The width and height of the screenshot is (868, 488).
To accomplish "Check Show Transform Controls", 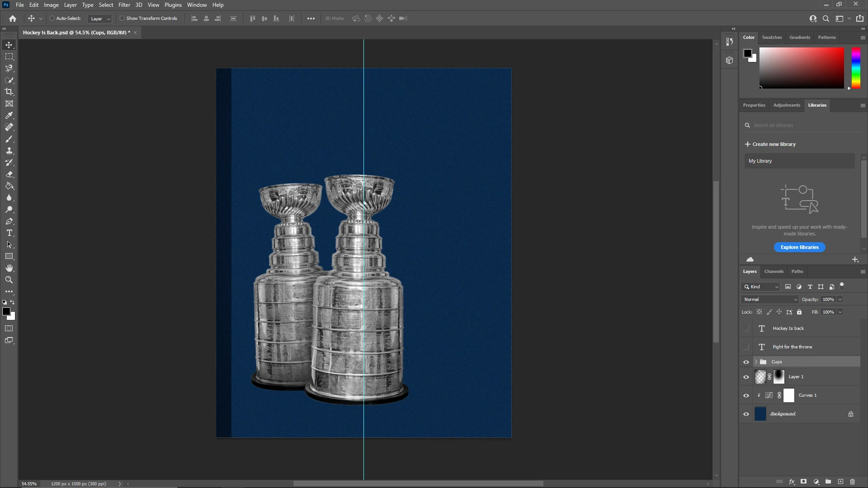I will pos(122,19).
